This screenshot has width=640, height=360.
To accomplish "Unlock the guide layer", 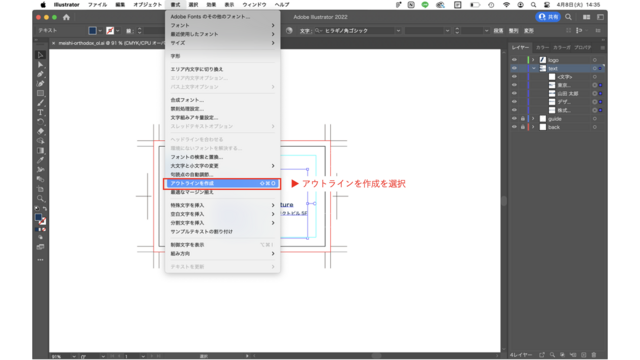I will click(522, 119).
